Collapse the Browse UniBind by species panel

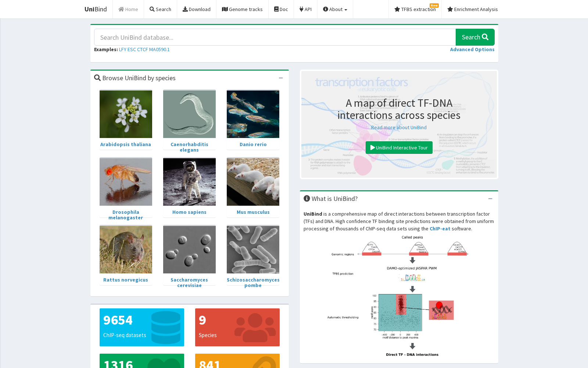point(281,78)
